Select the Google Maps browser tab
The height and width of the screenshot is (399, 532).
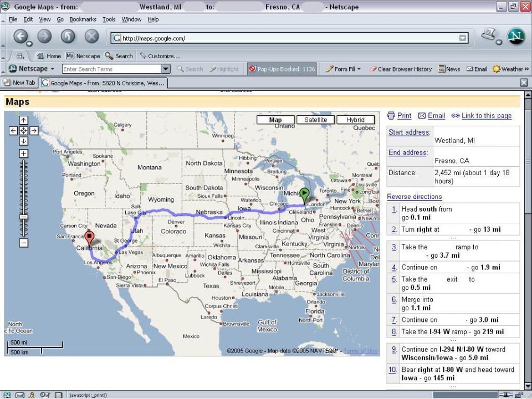click(103, 83)
